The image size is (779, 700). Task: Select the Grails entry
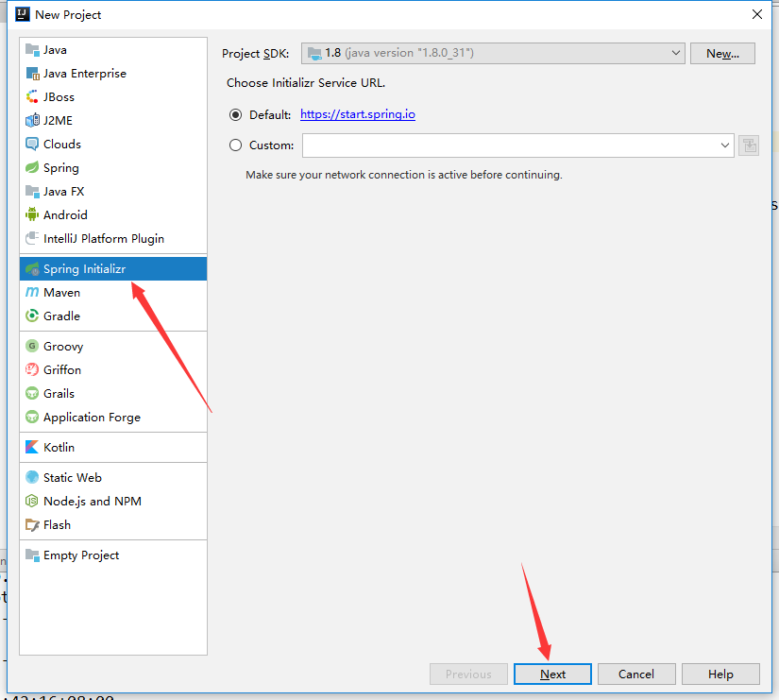pyautogui.click(x=113, y=393)
